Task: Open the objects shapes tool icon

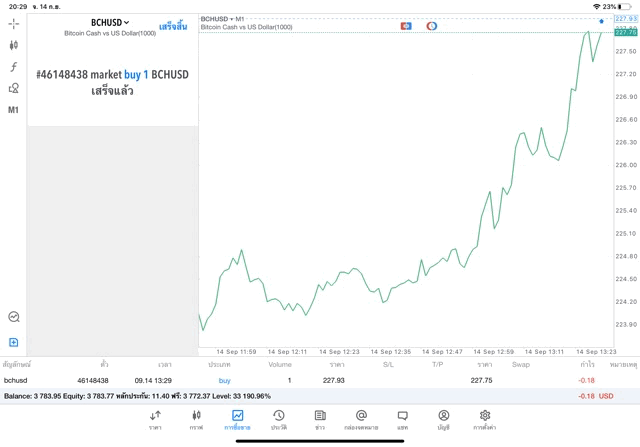Action: (13, 88)
